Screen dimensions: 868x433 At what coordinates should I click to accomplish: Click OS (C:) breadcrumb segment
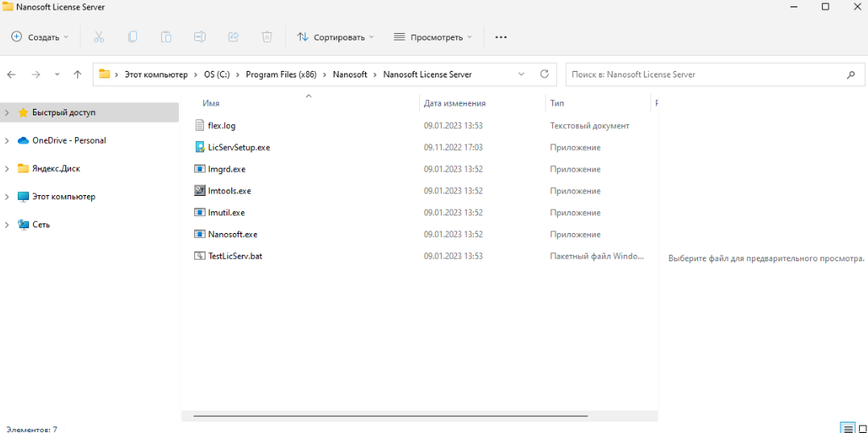coord(217,74)
